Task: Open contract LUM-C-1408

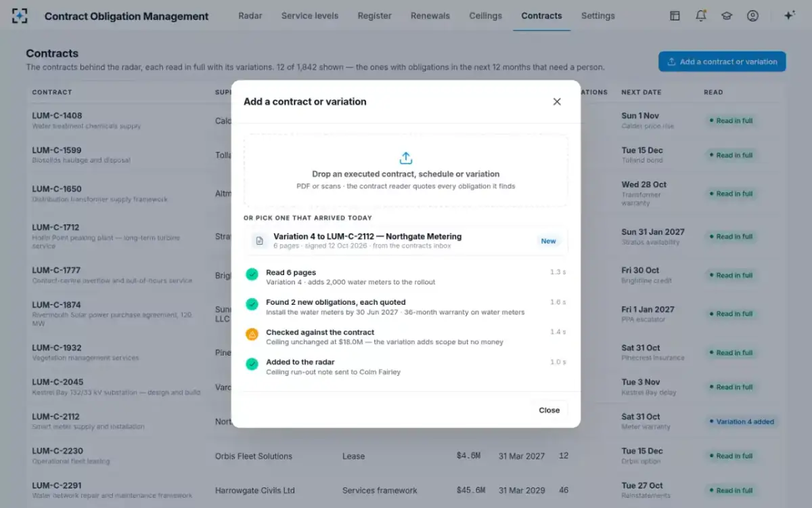Action: [x=57, y=116]
